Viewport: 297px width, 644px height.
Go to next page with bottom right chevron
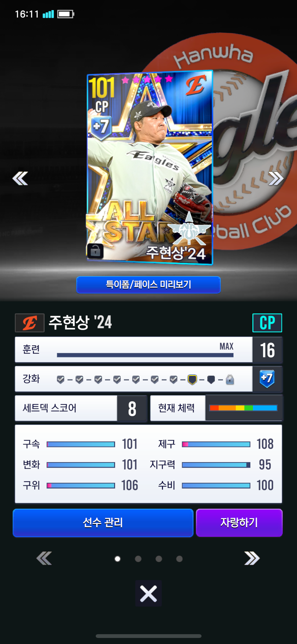click(252, 558)
